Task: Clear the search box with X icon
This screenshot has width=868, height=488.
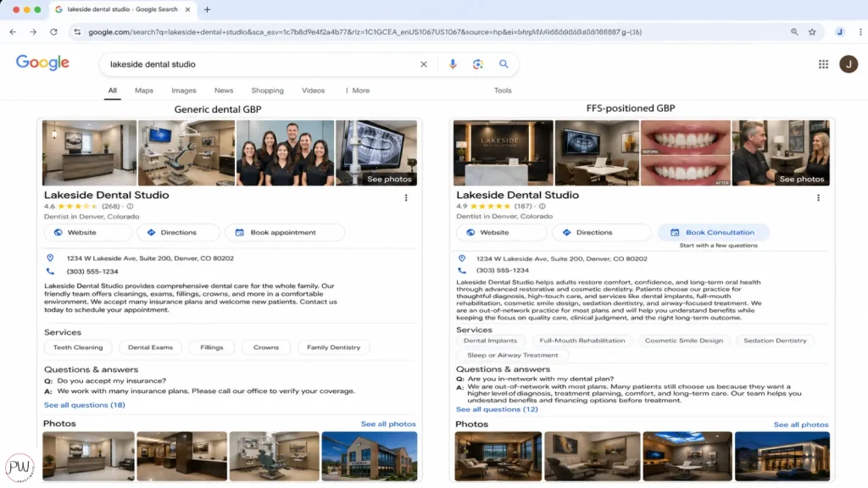Action: point(424,64)
